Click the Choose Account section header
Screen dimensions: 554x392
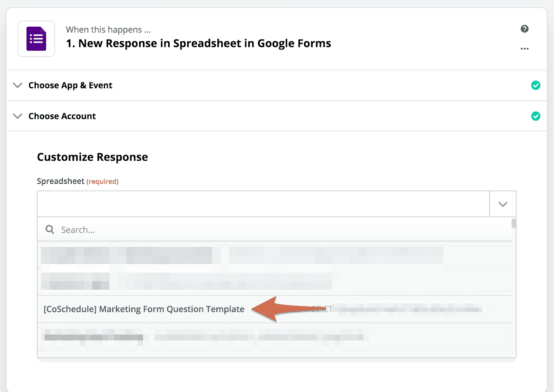(x=62, y=116)
